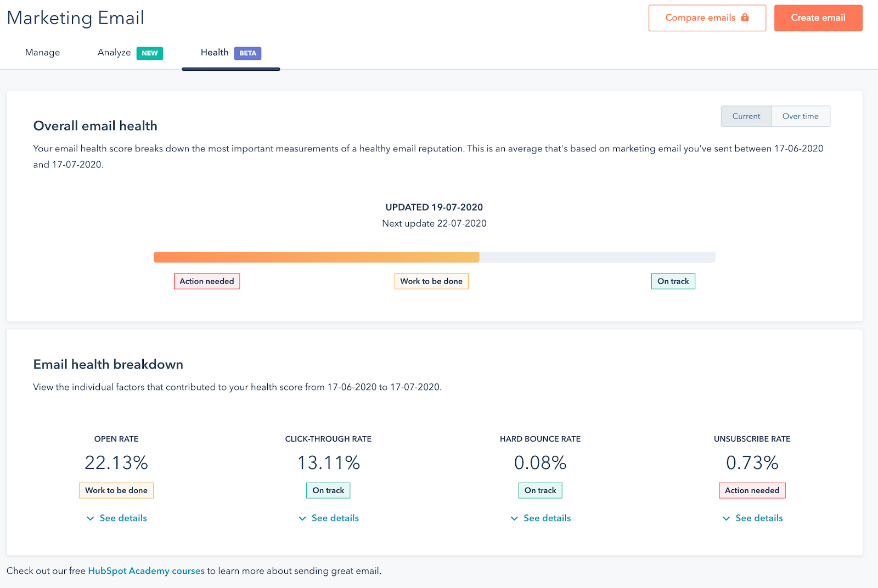The width and height of the screenshot is (878, 588).
Task: Click the chevron icon under Hard Bounce Rate
Action: pyautogui.click(x=514, y=518)
